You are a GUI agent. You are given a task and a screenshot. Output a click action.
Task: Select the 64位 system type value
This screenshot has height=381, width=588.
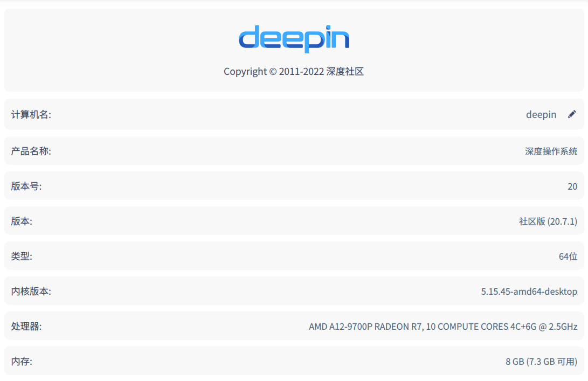tap(569, 256)
